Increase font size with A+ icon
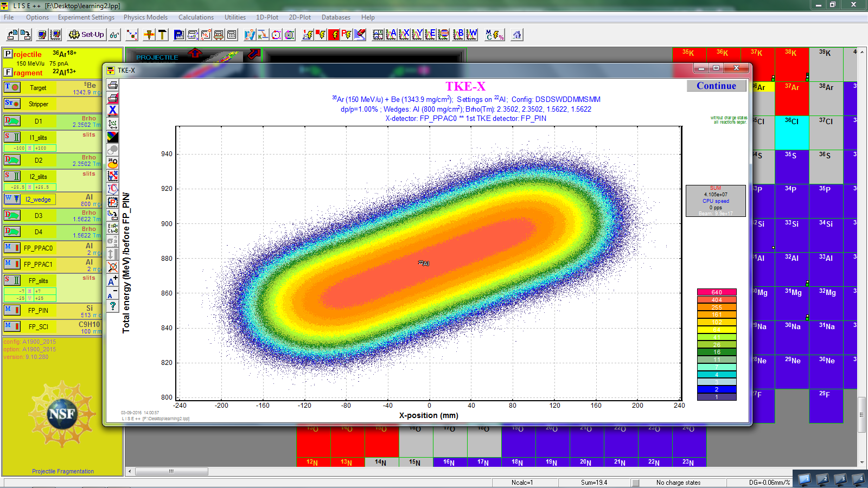The height and width of the screenshot is (488, 868). coord(113,280)
